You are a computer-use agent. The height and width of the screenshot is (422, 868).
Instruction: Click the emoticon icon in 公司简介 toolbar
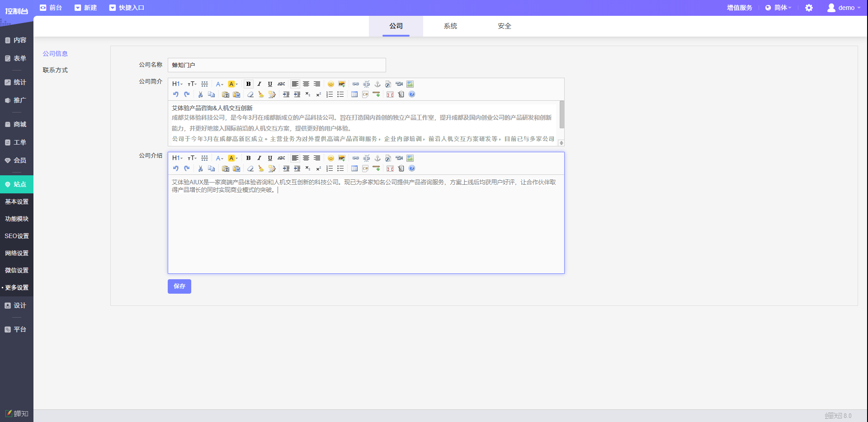pos(331,84)
